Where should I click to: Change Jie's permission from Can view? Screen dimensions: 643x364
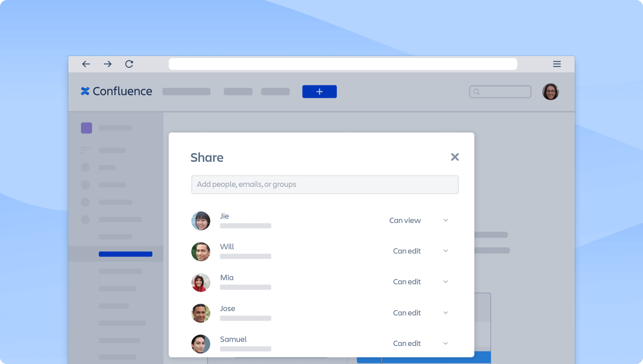point(445,220)
